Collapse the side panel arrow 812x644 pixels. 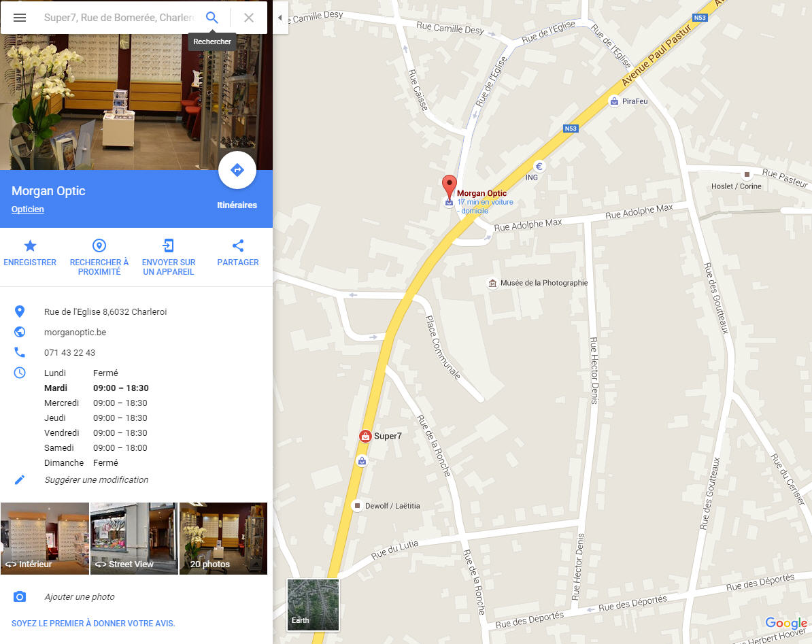click(280, 18)
